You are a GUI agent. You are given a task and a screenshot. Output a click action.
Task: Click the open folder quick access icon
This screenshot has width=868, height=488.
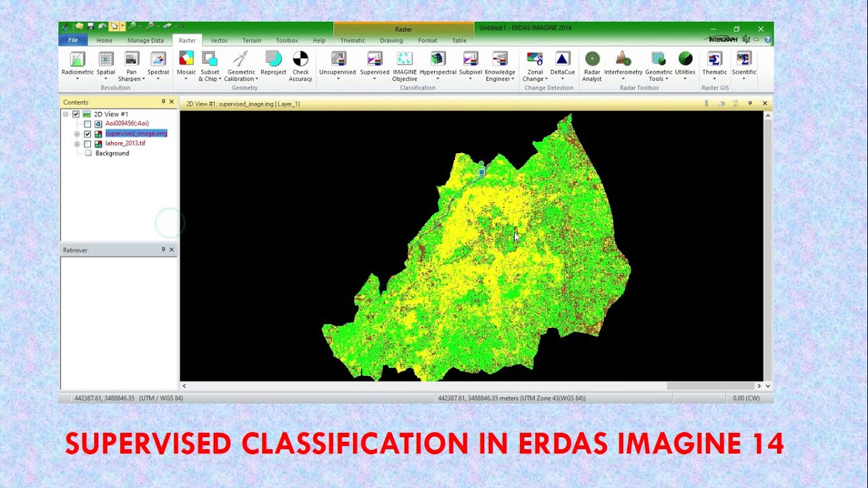[79, 26]
